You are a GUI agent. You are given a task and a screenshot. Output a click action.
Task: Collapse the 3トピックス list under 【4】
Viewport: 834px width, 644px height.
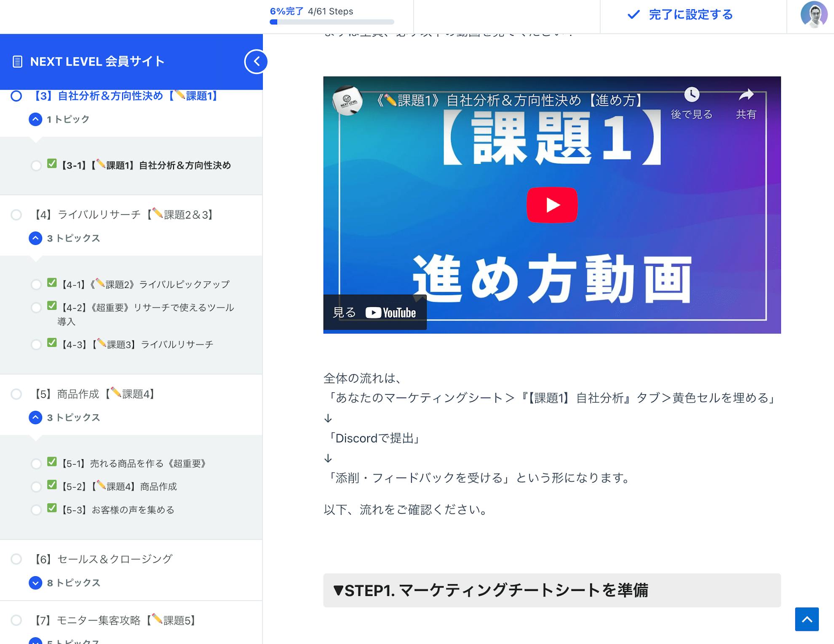point(35,238)
